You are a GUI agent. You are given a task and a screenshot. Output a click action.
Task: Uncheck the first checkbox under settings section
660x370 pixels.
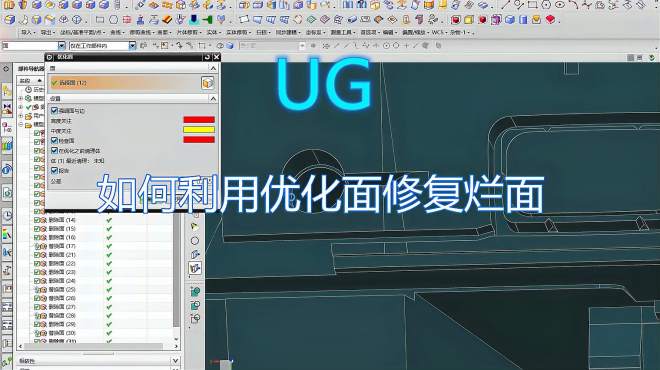point(54,110)
